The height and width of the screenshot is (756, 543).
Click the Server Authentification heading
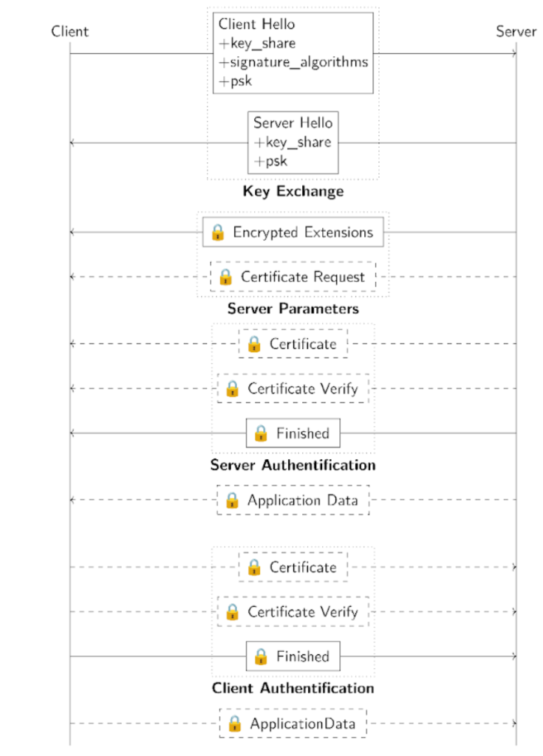tap(293, 465)
